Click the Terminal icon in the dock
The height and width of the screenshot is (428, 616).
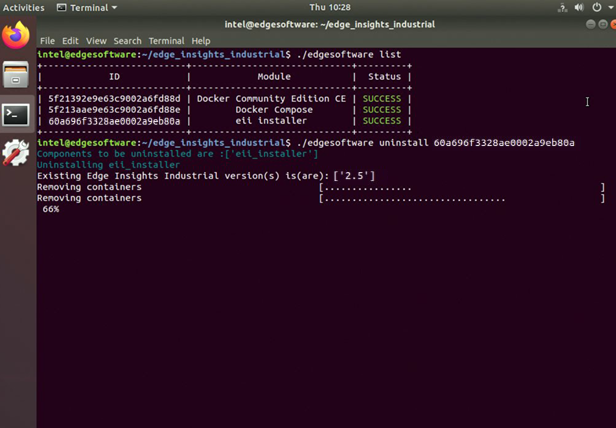pos(16,115)
